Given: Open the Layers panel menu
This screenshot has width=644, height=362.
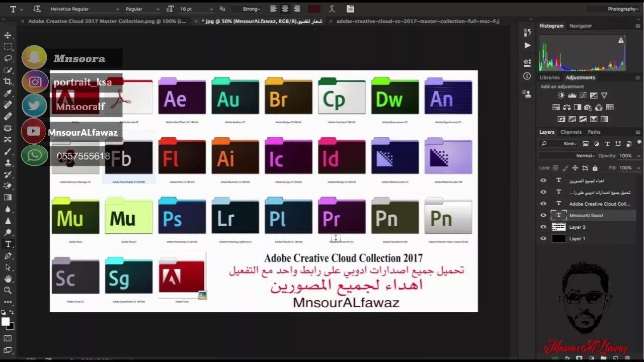Looking at the screenshot, I should [638, 132].
